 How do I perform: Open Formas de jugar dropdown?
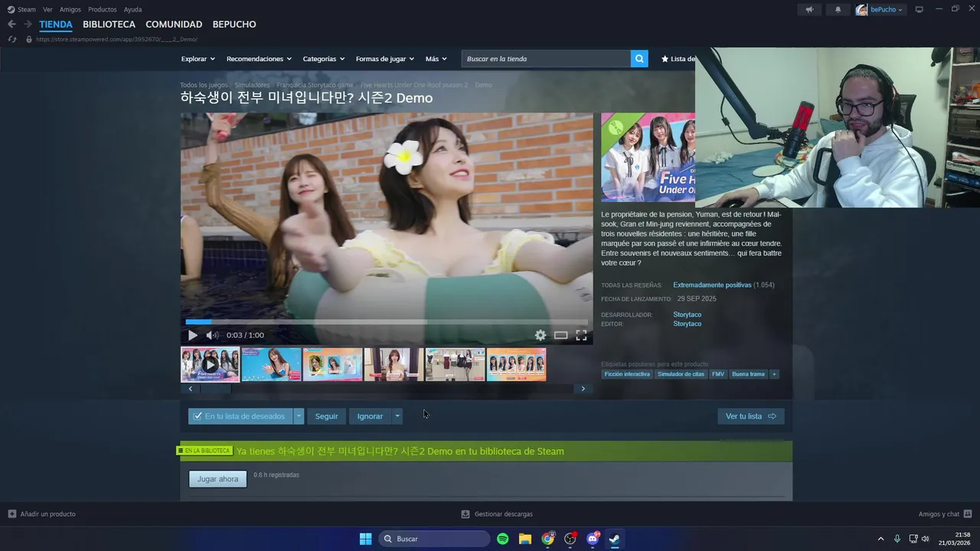click(x=384, y=59)
